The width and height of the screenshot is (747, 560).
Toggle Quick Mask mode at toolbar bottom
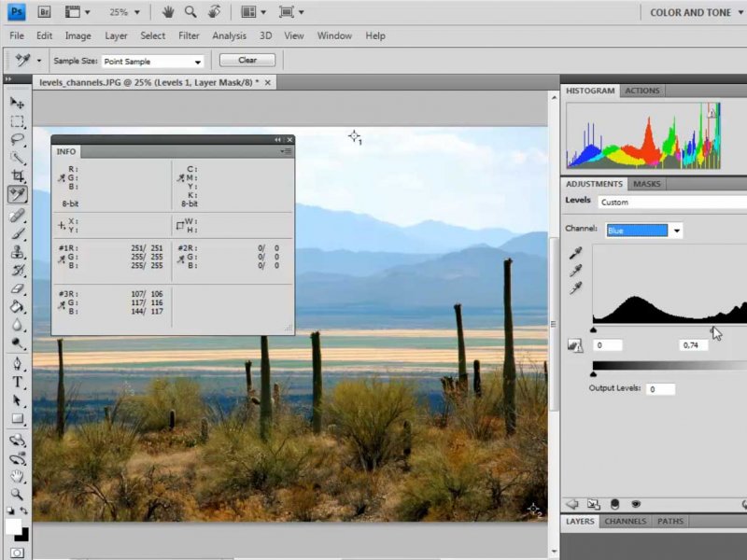tap(17, 553)
